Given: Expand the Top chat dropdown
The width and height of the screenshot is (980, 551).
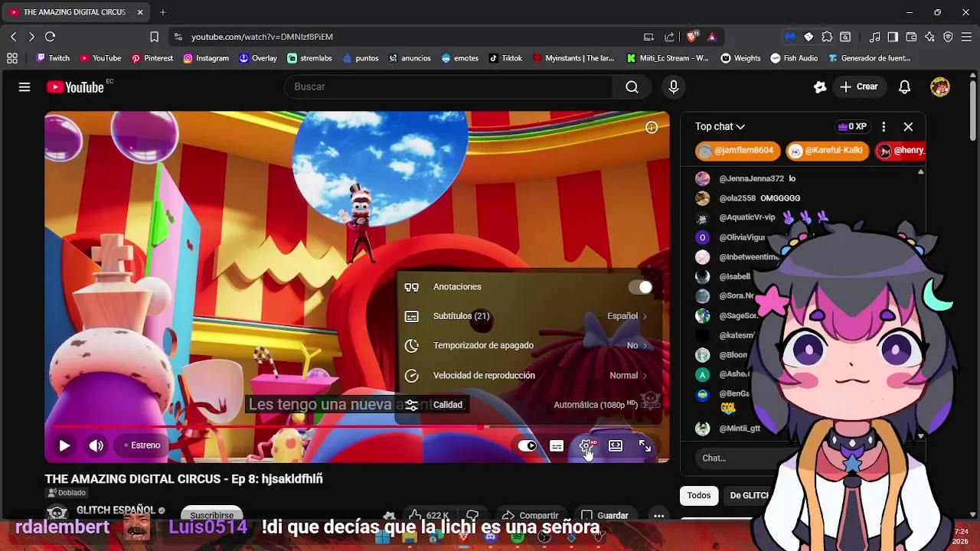Looking at the screenshot, I should point(720,127).
